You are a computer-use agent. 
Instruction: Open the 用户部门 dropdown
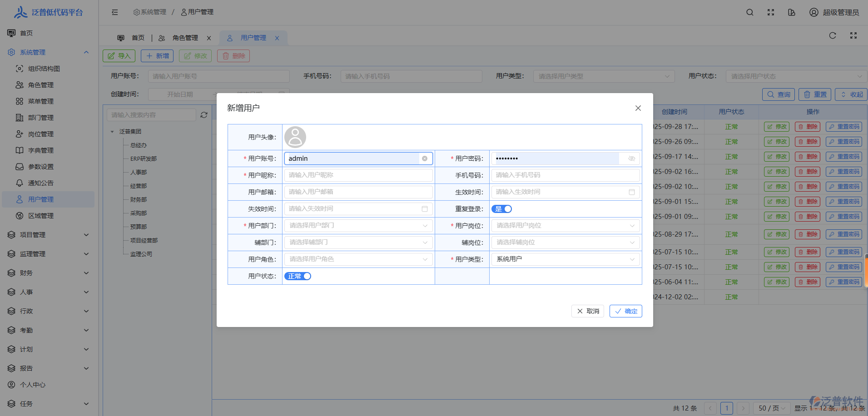[358, 226]
